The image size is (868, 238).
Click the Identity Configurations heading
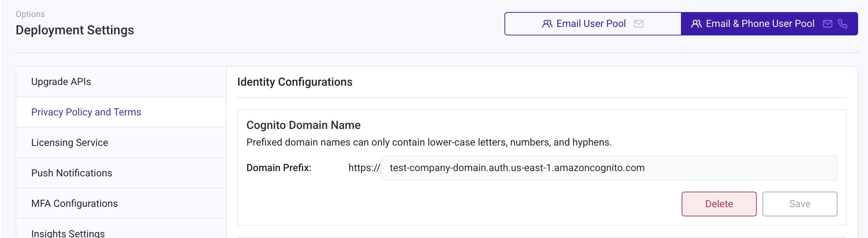tap(295, 82)
